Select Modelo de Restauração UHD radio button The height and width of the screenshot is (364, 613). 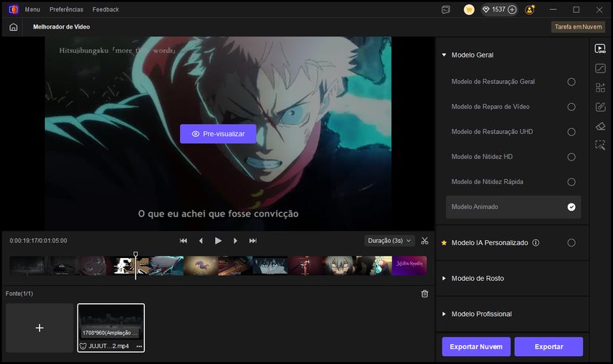pyautogui.click(x=571, y=132)
